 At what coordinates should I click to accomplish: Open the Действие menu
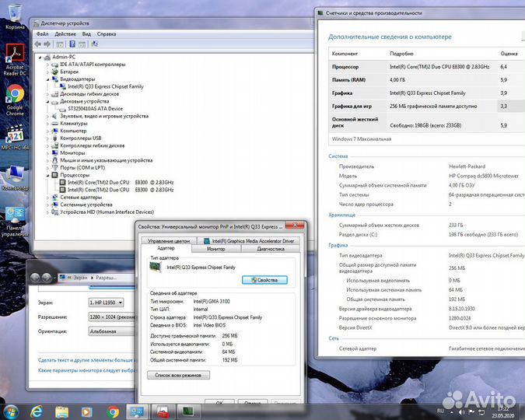tap(65, 33)
